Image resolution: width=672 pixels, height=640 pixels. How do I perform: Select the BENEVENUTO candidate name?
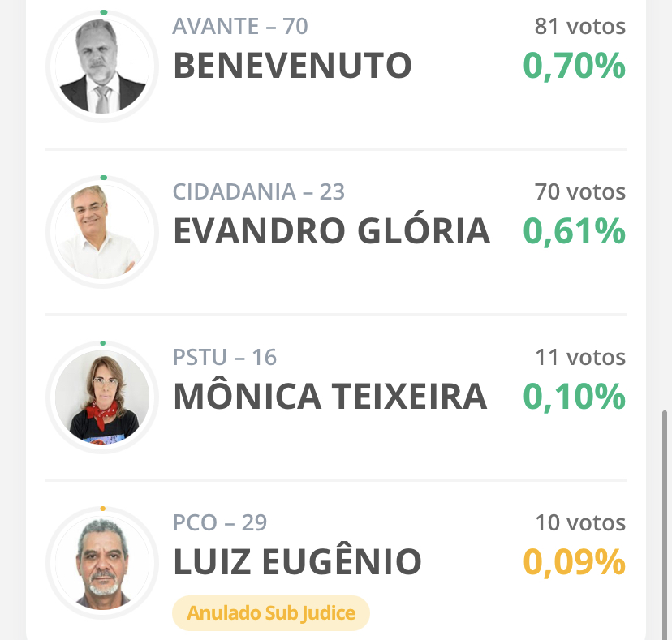point(292,66)
